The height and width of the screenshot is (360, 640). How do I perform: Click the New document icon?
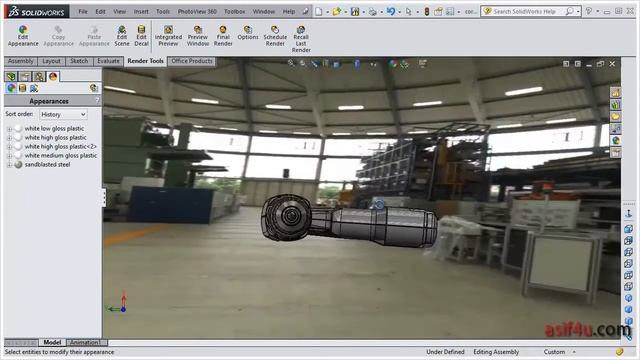[x=319, y=11]
